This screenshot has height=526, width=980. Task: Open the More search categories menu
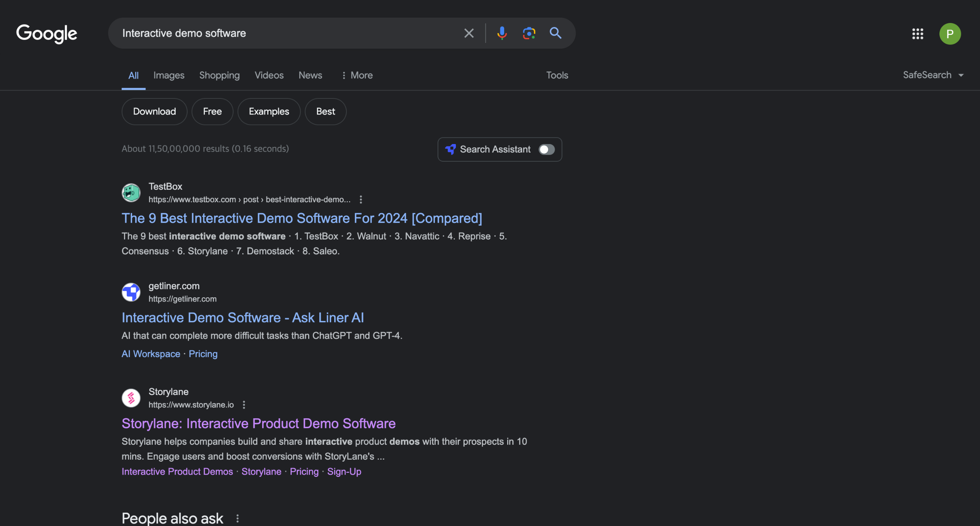coord(357,75)
